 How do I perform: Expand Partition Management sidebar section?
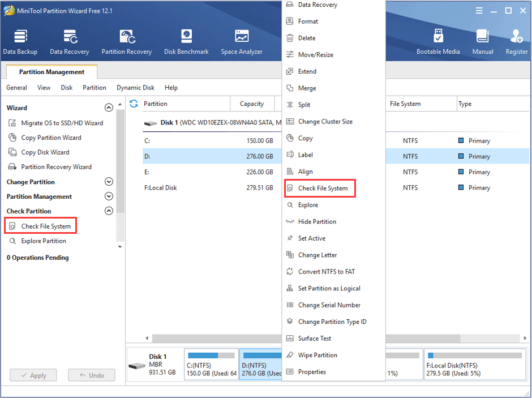109,196
